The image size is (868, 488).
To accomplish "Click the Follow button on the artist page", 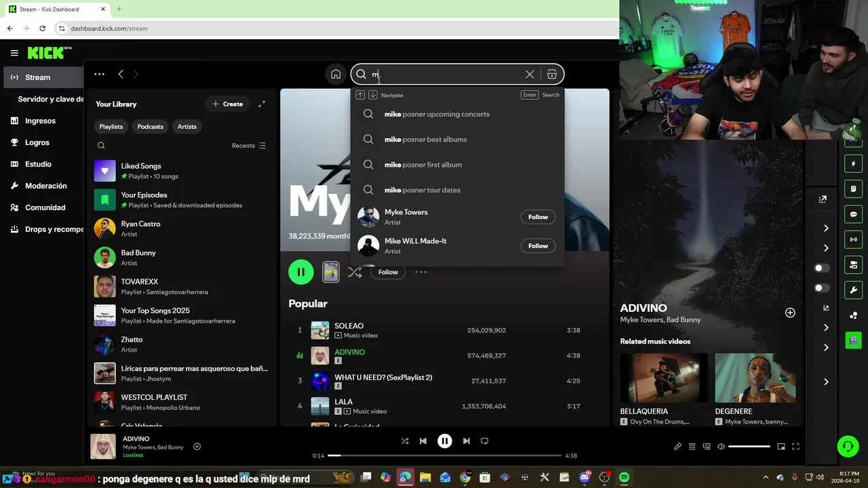I will pyautogui.click(x=388, y=272).
